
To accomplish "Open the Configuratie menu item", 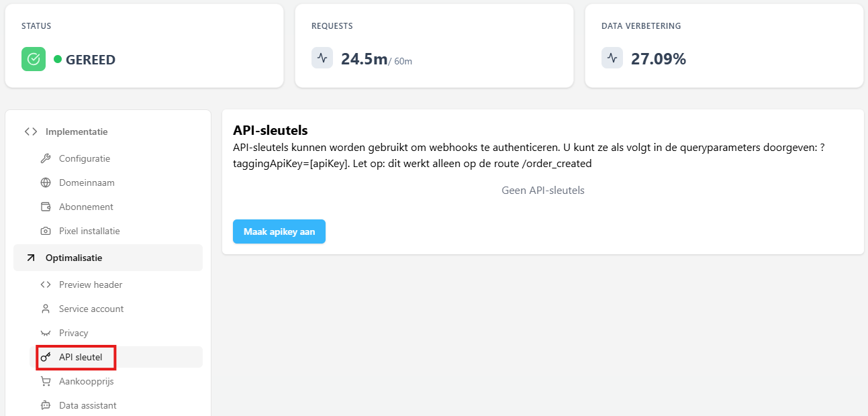I will pyautogui.click(x=85, y=159).
